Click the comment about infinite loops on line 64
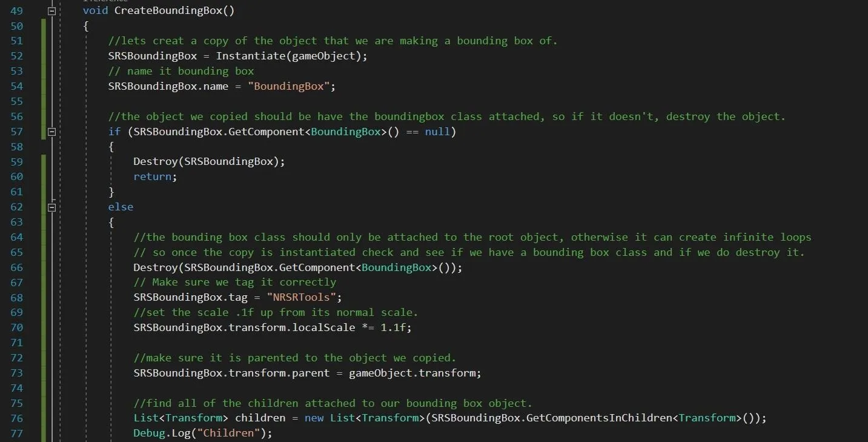868x442 pixels. [472, 237]
